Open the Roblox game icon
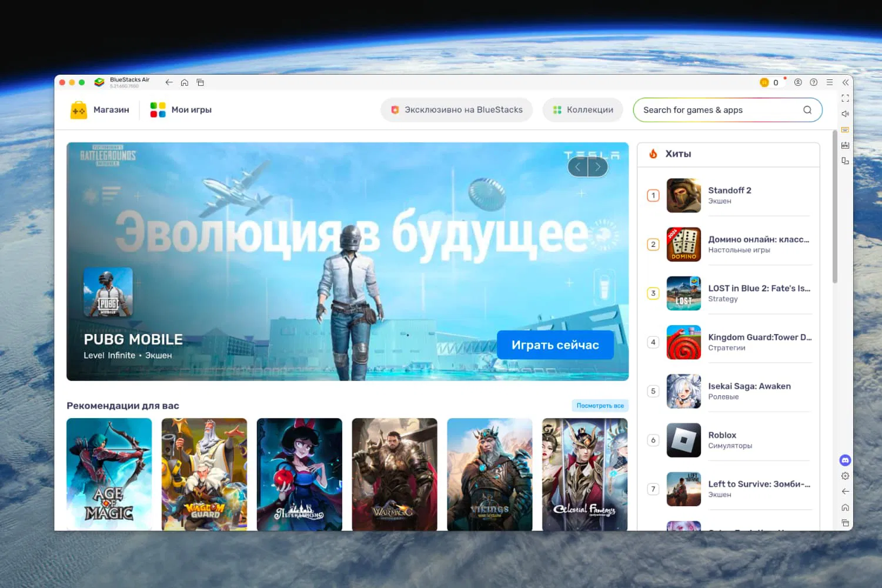Viewport: 882px width, 588px height. (x=684, y=440)
